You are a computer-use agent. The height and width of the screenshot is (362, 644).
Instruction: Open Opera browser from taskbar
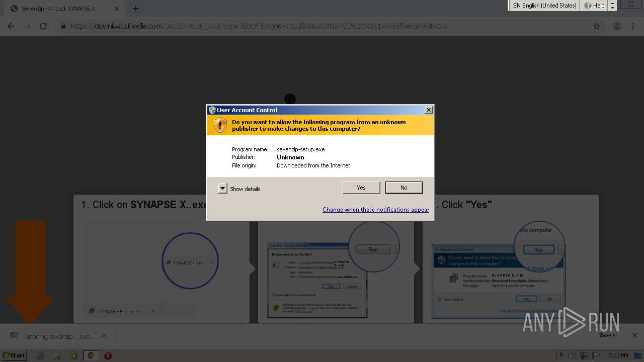[x=108, y=355]
